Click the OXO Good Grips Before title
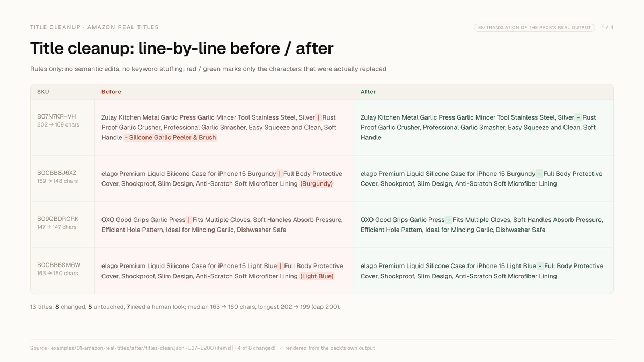This screenshot has height=362, width=644. (222, 225)
